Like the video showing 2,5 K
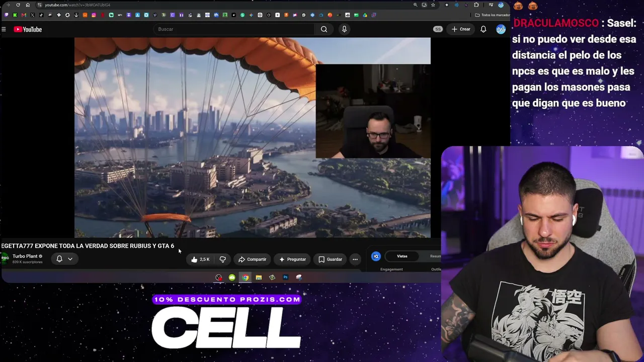This screenshot has width=644, height=362. click(x=200, y=259)
